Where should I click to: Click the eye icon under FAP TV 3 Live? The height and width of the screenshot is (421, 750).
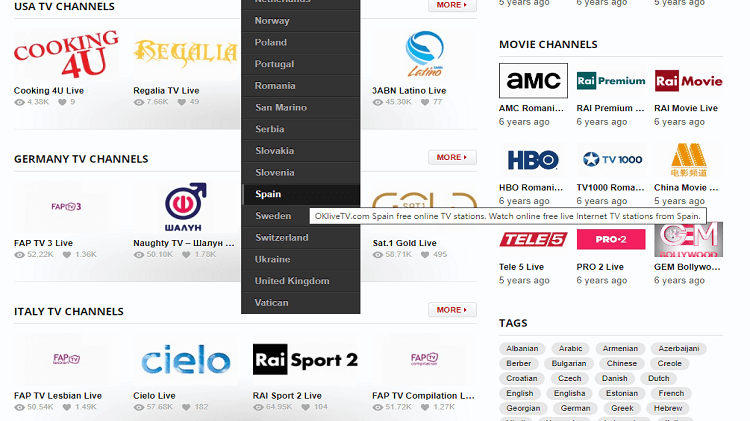point(19,255)
